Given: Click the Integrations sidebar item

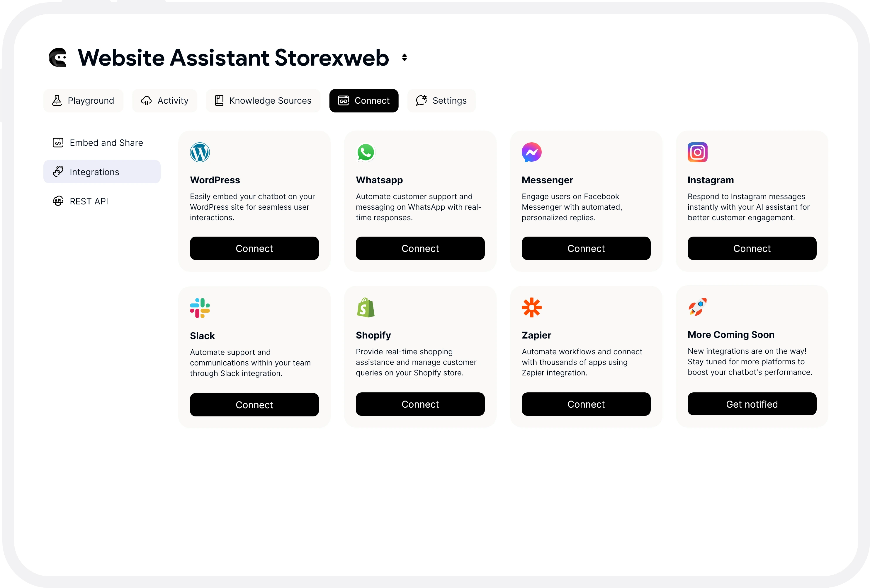Looking at the screenshot, I should point(102,171).
